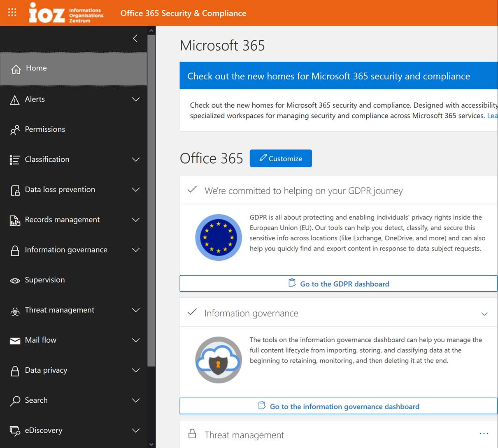Open Threat management card ellipsis menu
This screenshot has height=448, width=498.
[484, 434]
